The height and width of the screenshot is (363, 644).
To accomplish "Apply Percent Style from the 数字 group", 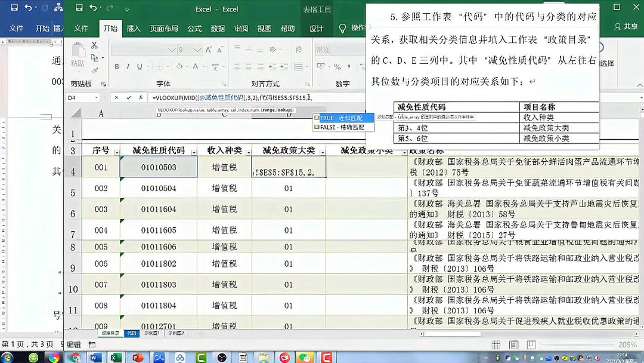I will [338, 67].
